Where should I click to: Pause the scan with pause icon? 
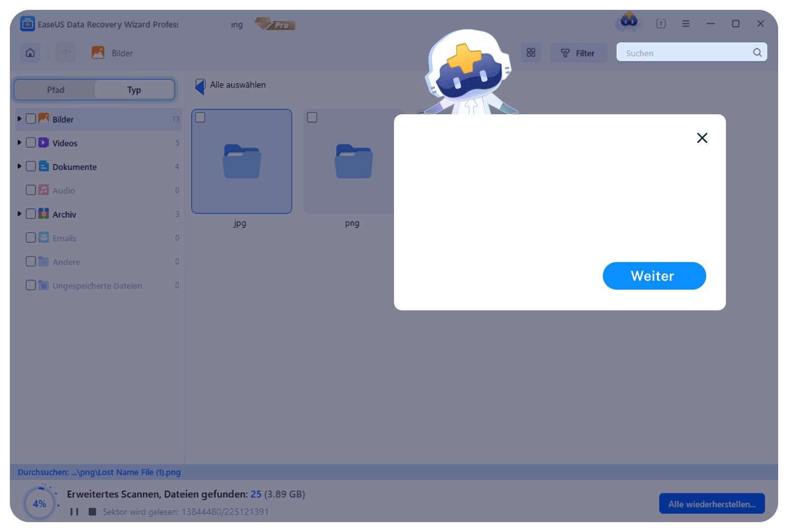74,512
